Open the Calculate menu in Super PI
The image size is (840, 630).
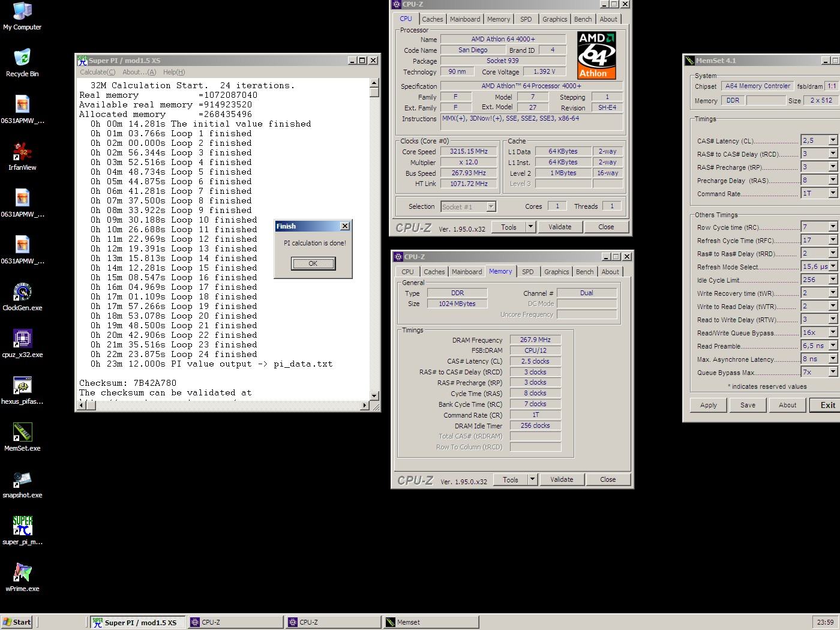click(98, 72)
